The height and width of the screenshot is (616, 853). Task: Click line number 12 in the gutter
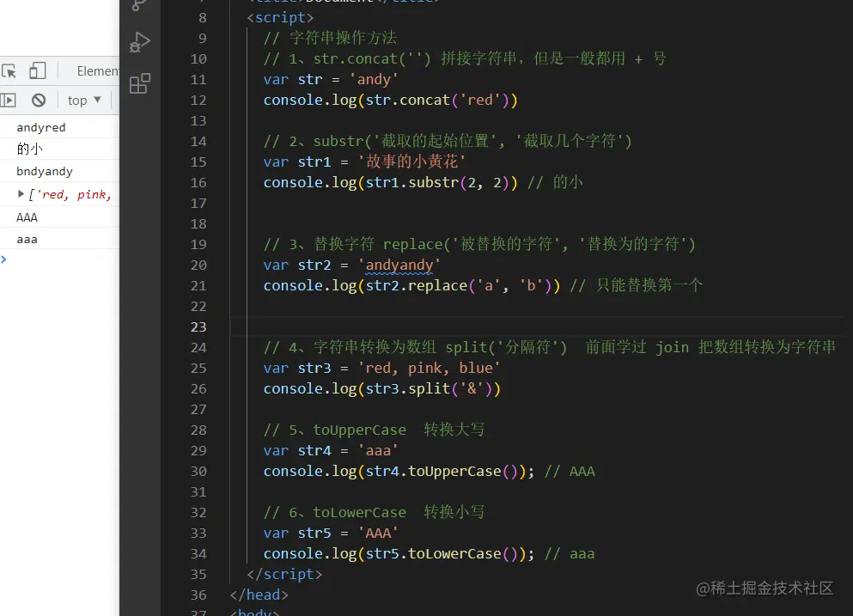[198, 101]
